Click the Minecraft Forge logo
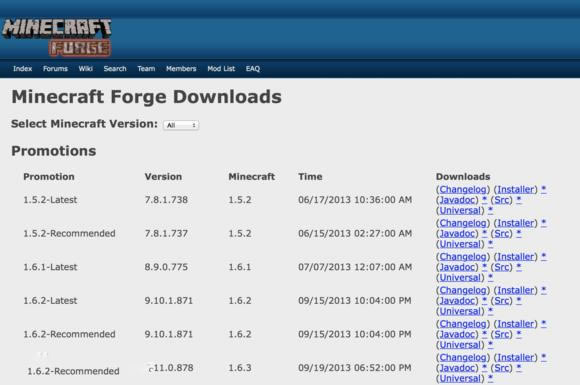The width and height of the screenshot is (580, 385). (57, 38)
